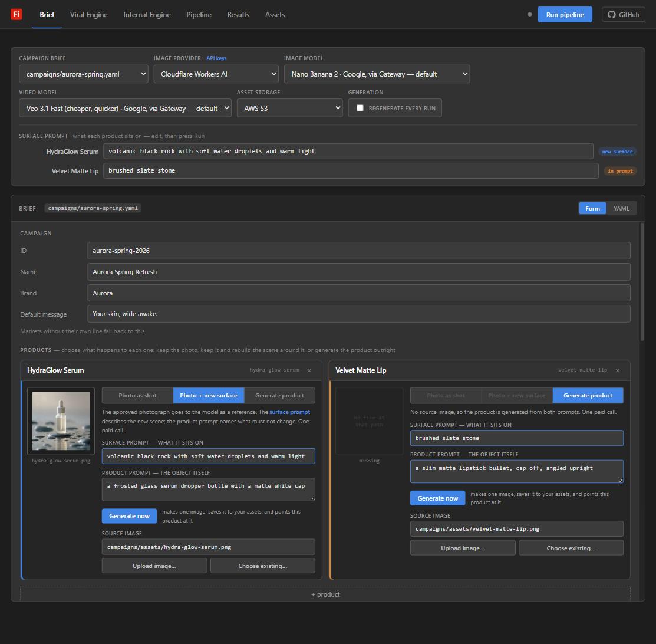Click the missing image placeholder for Velvet Matte Lip
This screenshot has width=656, height=644.
tap(369, 421)
